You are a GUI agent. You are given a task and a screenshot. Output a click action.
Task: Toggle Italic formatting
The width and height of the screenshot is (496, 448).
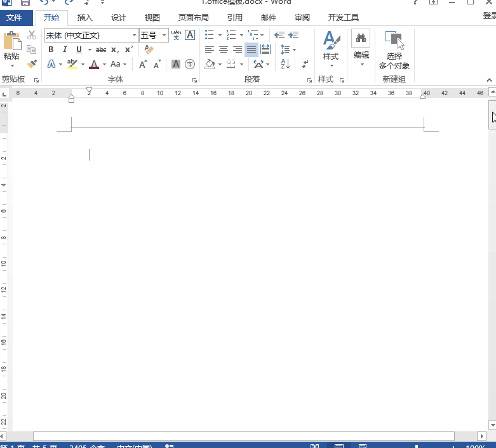(x=65, y=49)
